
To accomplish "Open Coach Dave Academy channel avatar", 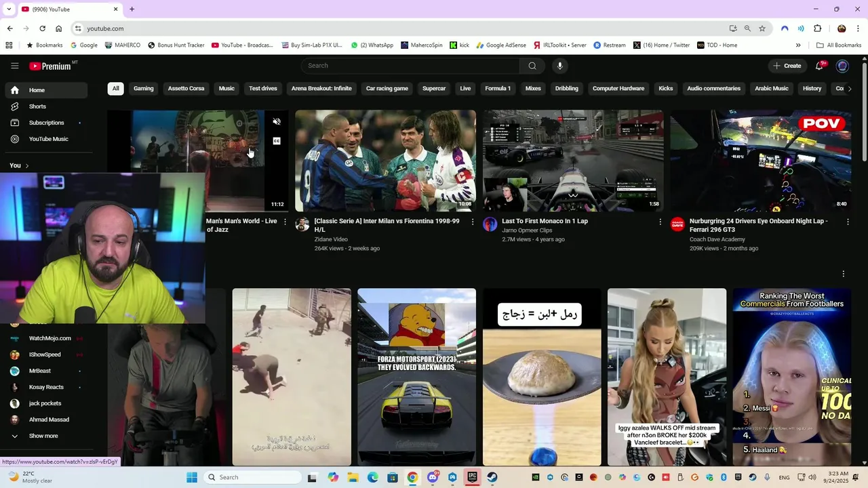I will [x=677, y=224].
